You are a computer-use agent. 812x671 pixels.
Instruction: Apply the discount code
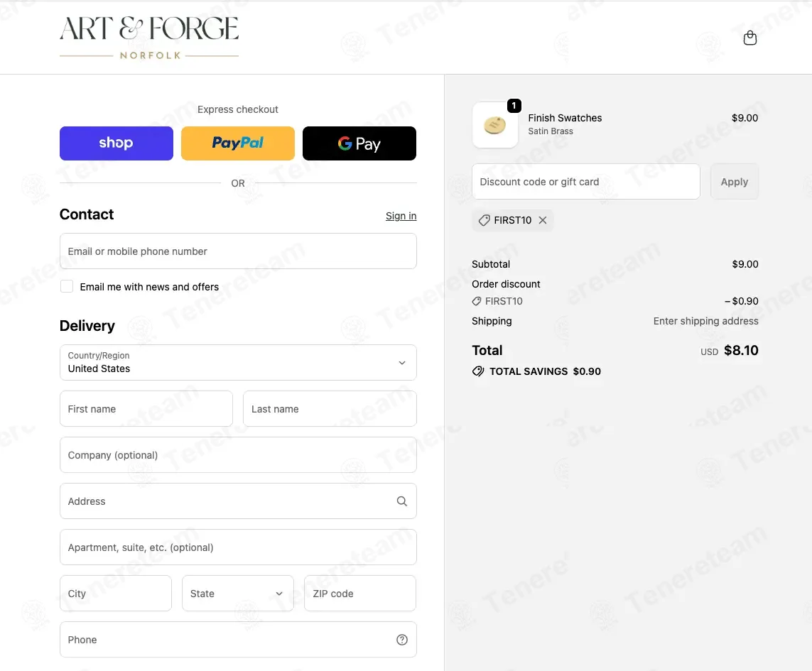coord(735,182)
